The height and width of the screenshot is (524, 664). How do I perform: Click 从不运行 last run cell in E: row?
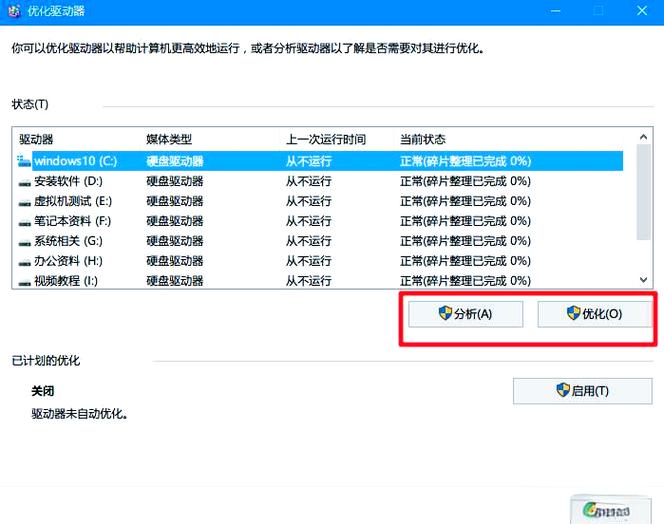(x=309, y=201)
